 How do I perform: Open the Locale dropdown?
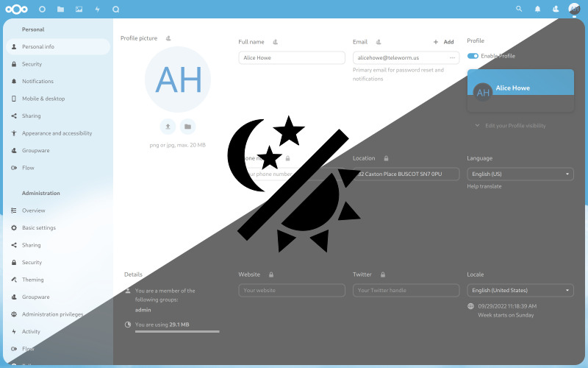coord(520,290)
